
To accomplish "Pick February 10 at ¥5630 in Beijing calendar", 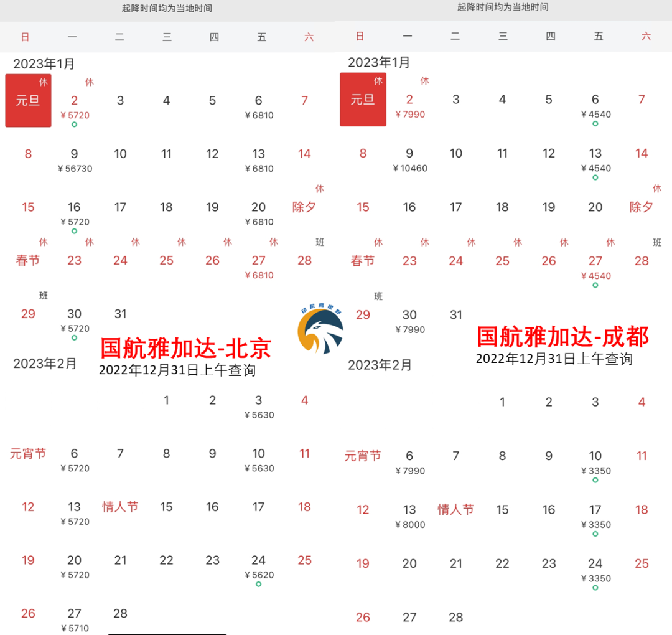I will [258, 459].
